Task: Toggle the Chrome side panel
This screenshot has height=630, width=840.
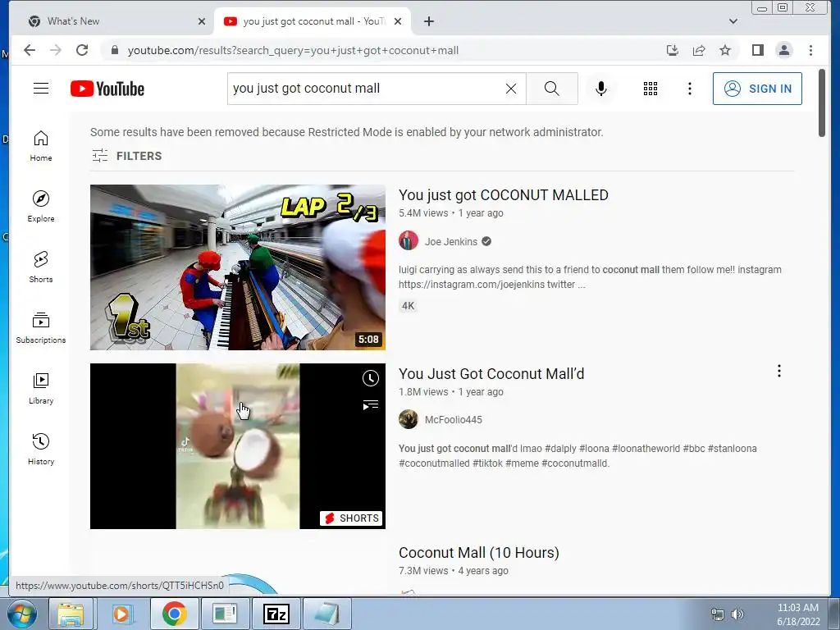Action: pos(757,50)
